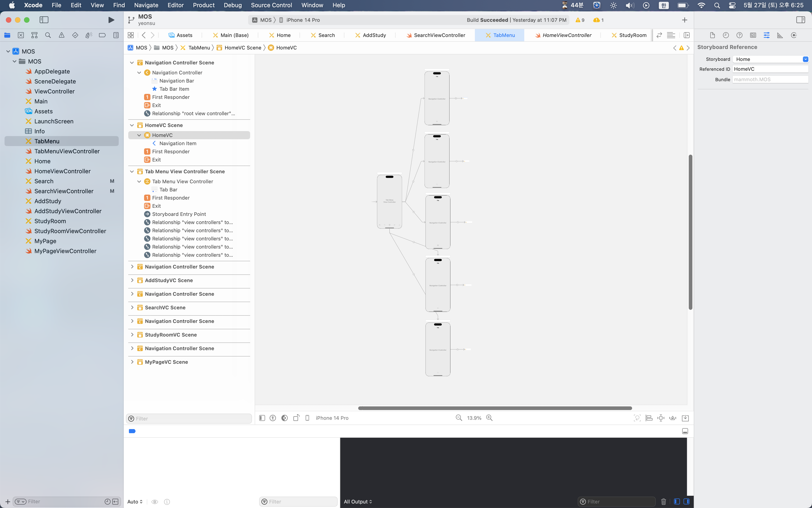Image resolution: width=812 pixels, height=508 pixels.
Task: Switch to the AddStudy tab
Action: [370, 35]
